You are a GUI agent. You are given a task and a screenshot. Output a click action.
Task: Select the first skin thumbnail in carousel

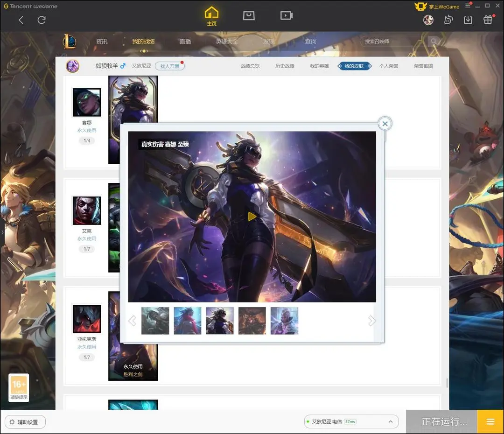[155, 321]
